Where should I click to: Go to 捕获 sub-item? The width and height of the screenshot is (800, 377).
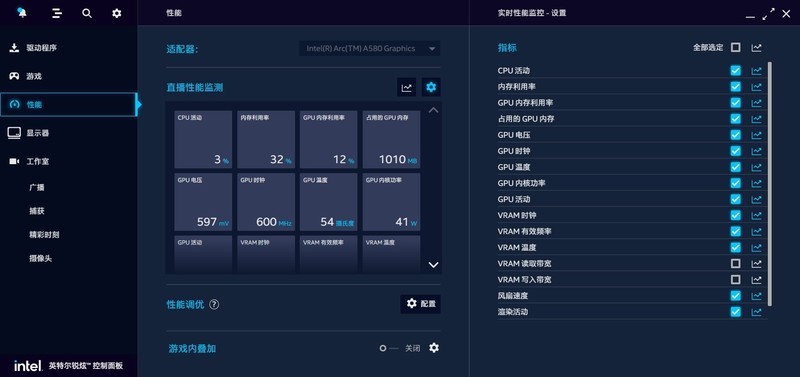pyautogui.click(x=37, y=211)
